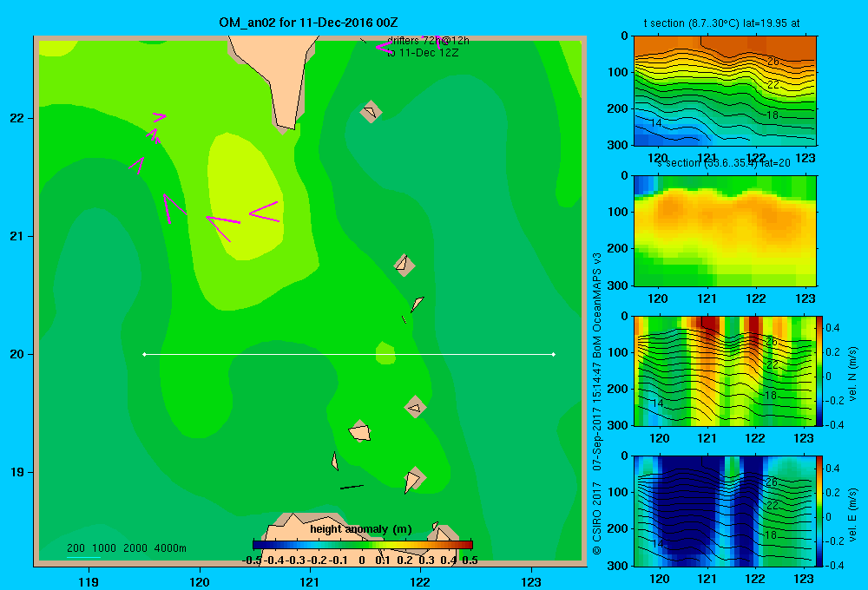Viewport: 868px width, 590px height.
Task: Click the 'vel. N (m/s)' axis label
Action: 852,374
